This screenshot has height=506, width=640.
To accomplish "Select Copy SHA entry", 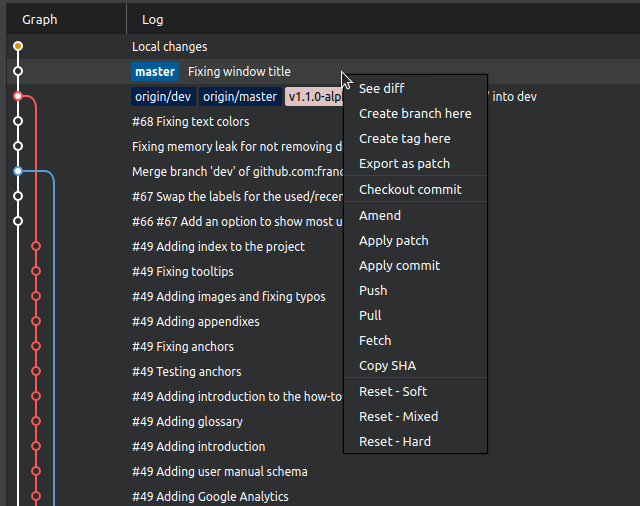I will pos(416,366).
